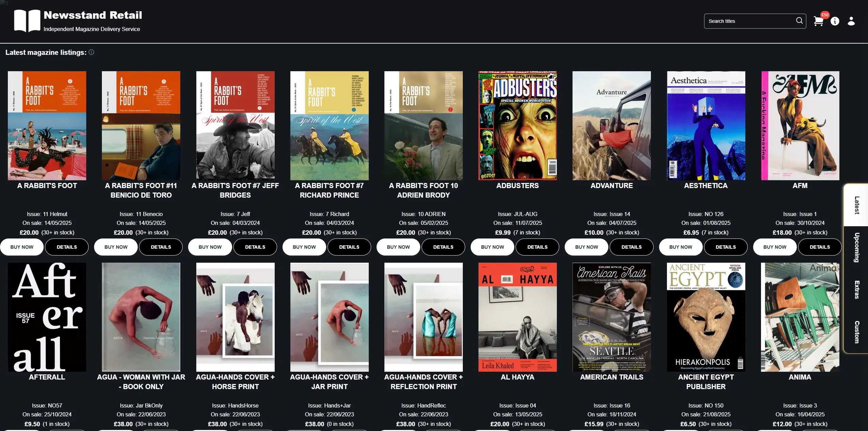Click Aesthetica On sale 01/08/2025 text

706,223
